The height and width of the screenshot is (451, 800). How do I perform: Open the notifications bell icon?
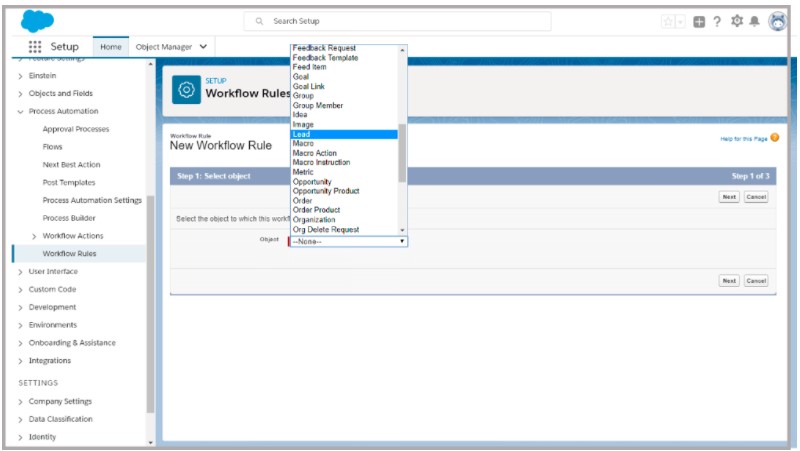pyautogui.click(x=755, y=21)
